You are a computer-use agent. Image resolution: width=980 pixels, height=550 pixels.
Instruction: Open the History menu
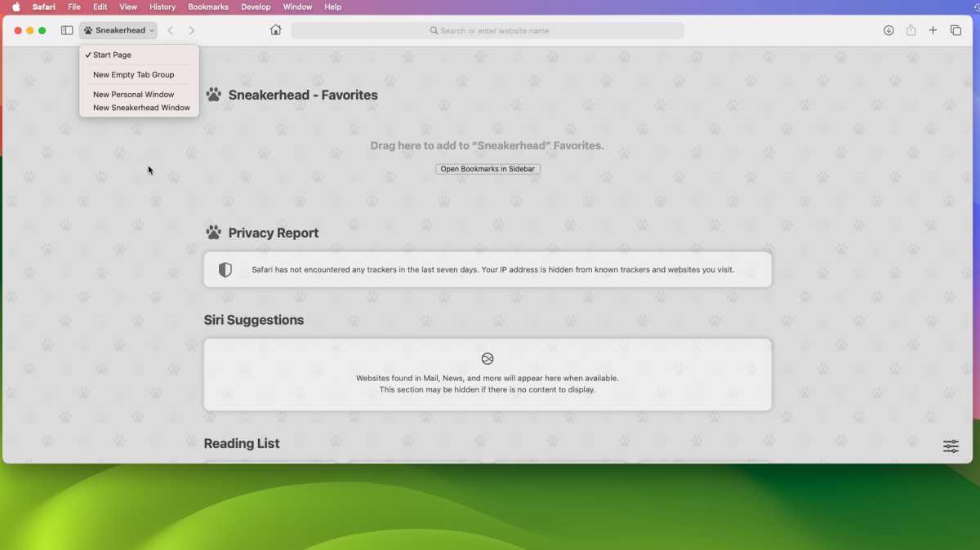click(x=163, y=7)
